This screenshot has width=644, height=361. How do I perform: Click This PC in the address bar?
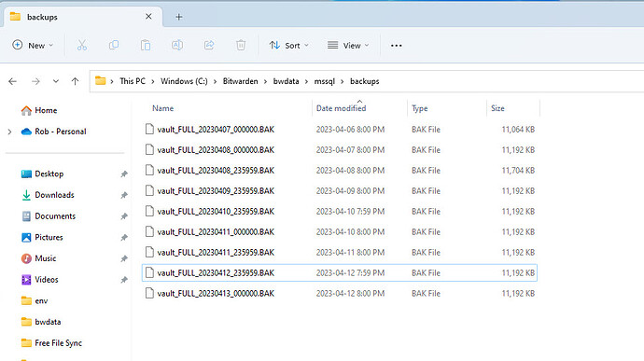133,81
